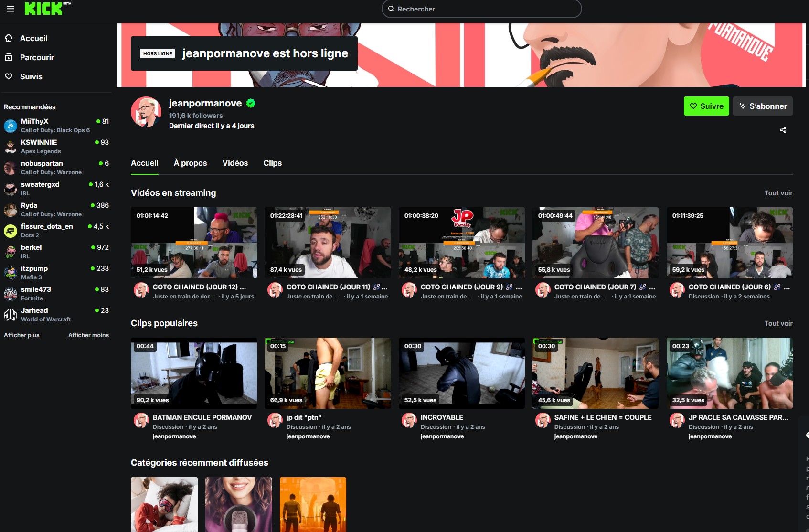Click the S'abonner button
This screenshot has height=532, width=809.
click(x=762, y=106)
